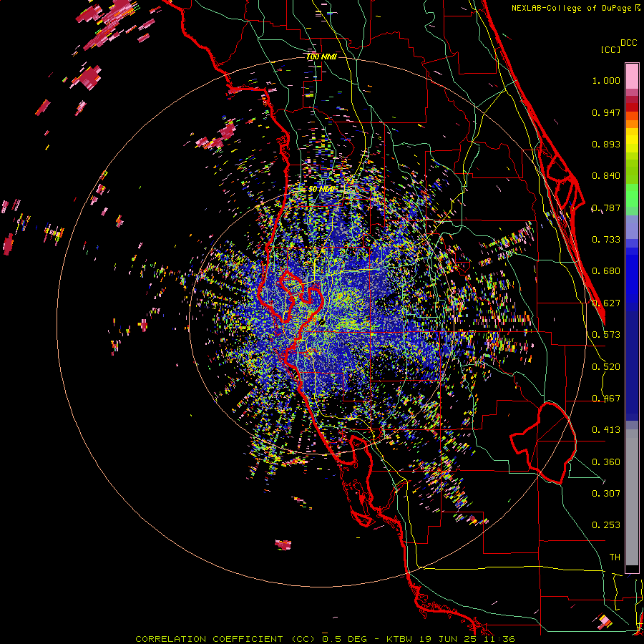Screen dimensions: 644x644
Task: Click the 0.787 color scale value
Action: point(606,208)
